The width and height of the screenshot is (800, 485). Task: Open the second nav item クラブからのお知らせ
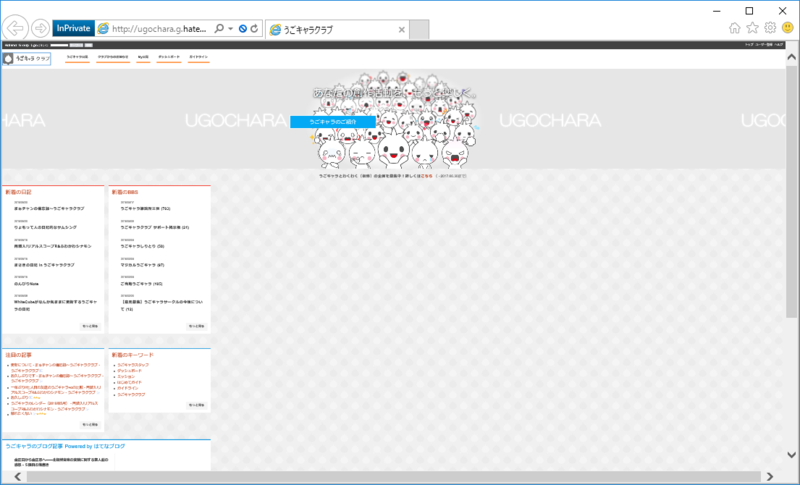coord(113,57)
